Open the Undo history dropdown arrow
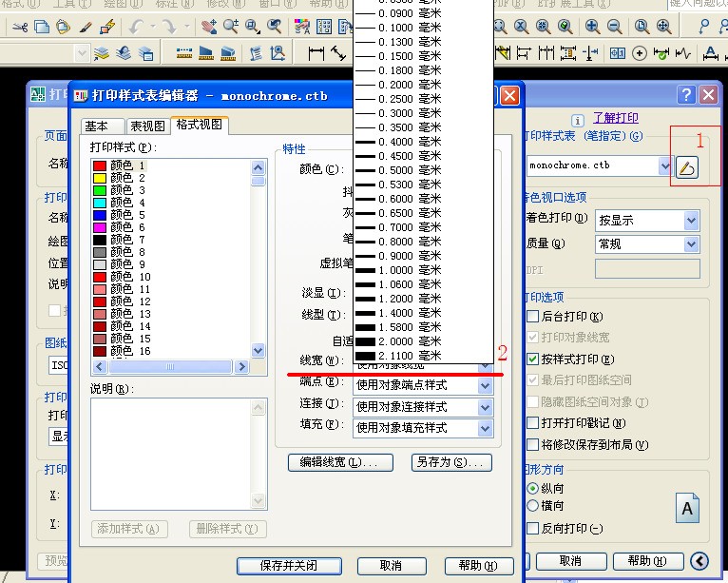This screenshot has height=583, width=728. pos(153,27)
